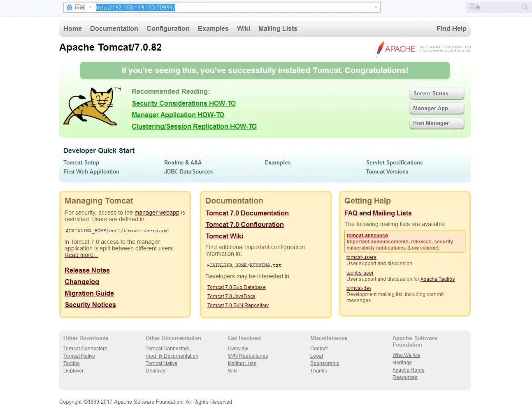532x407 pixels.
Task: Open the search engine selector dropdown arrow
Action: tap(90, 7)
